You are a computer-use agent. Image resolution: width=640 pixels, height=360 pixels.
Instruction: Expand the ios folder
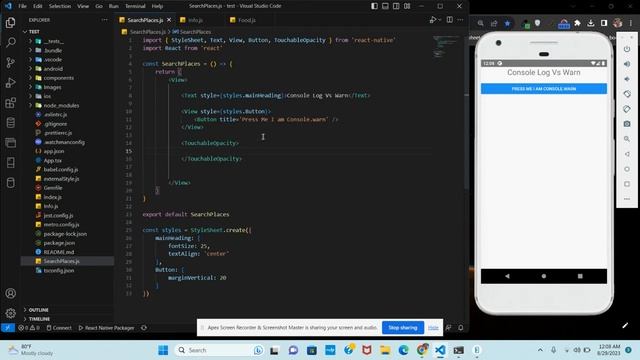[x=47, y=96]
